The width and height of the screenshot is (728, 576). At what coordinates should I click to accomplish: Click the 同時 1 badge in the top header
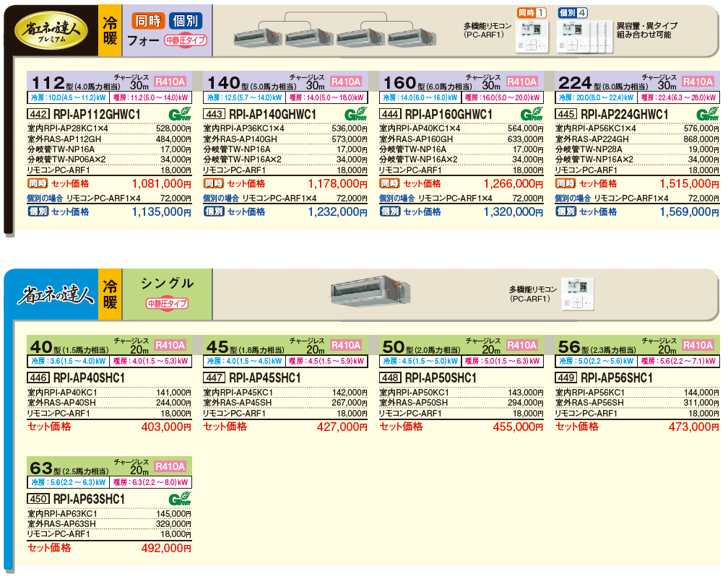(x=532, y=13)
